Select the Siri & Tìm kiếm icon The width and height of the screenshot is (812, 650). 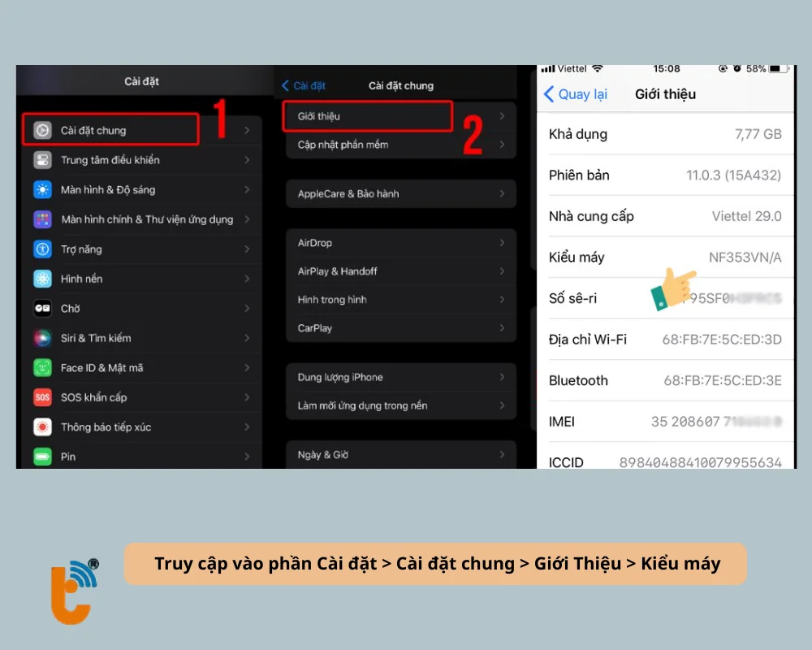43,338
